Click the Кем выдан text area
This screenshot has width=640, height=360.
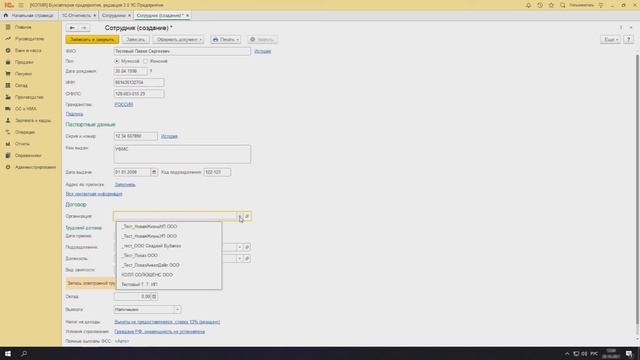[x=182, y=154]
